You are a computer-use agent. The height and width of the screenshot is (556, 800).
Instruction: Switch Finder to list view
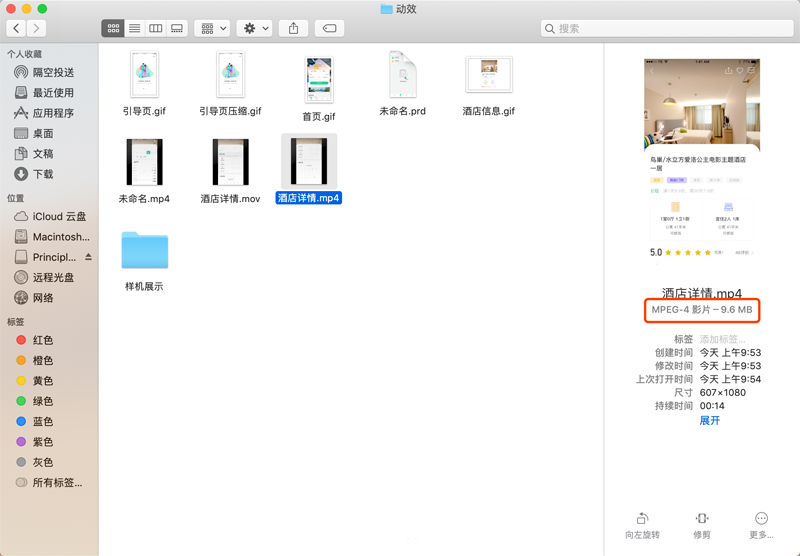point(135,29)
